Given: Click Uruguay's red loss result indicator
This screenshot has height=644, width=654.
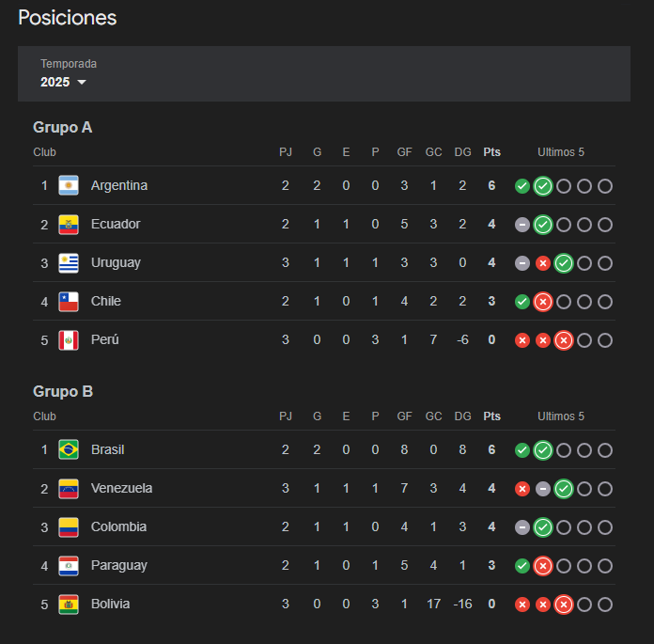Looking at the screenshot, I should pyautogui.click(x=542, y=263).
